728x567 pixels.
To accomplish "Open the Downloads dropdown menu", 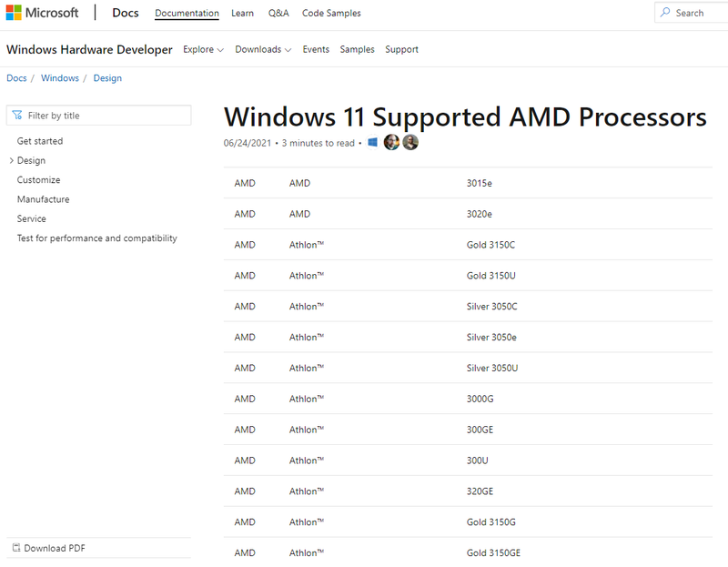I will click(263, 50).
